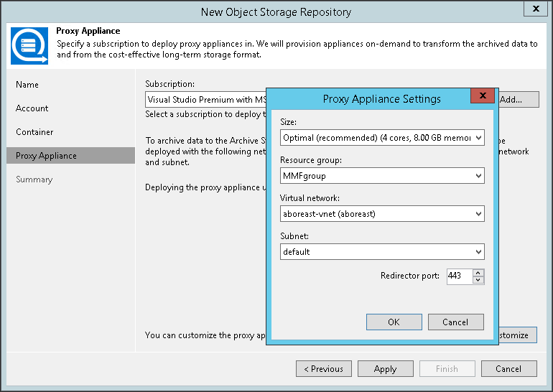
Task: Increase the Redirector port value
Action: [x=479, y=272]
